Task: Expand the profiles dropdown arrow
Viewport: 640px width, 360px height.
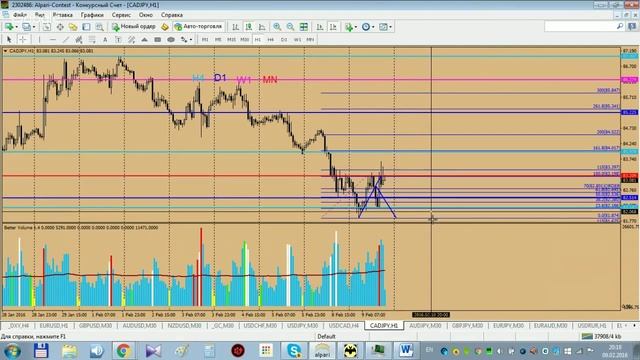Action: coord(34,27)
